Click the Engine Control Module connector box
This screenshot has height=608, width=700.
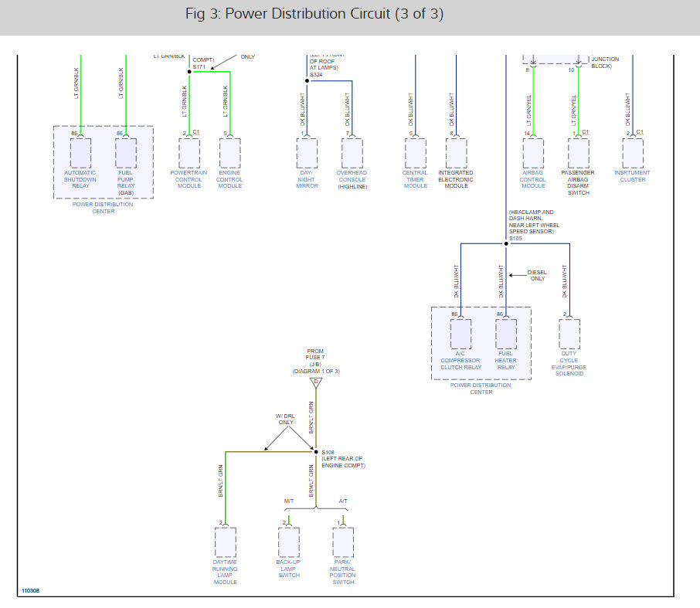(x=230, y=153)
